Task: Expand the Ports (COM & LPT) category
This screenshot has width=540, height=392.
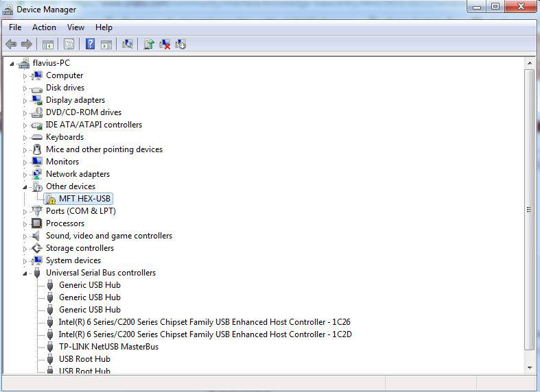Action: pos(25,212)
